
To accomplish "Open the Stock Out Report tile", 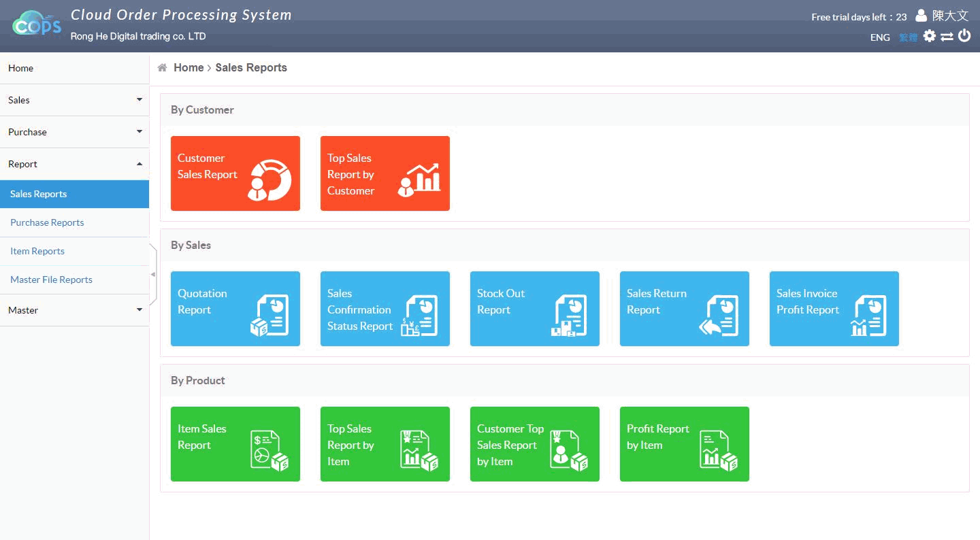I will click(x=534, y=309).
